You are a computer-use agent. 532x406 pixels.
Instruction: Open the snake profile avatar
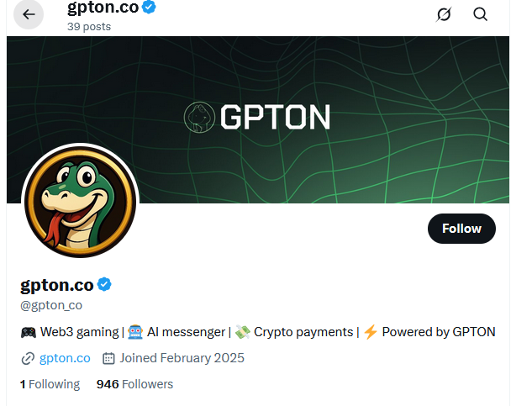coord(80,202)
